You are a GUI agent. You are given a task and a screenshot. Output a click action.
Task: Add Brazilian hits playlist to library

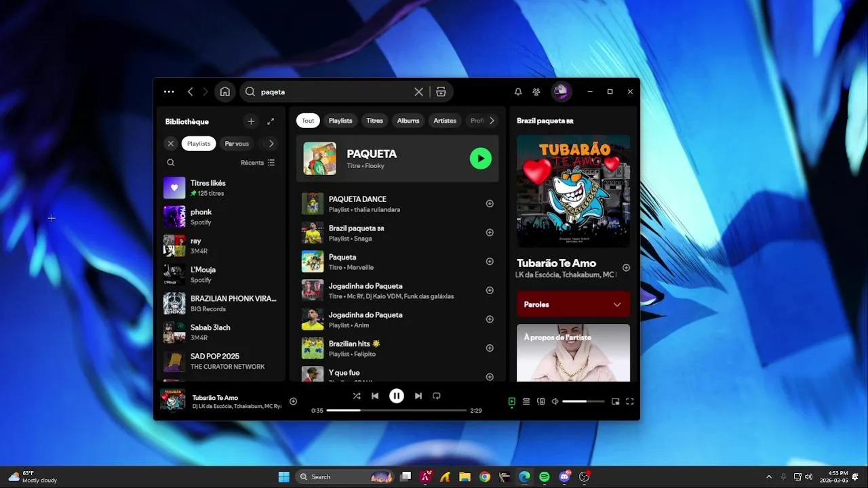(490, 348)
